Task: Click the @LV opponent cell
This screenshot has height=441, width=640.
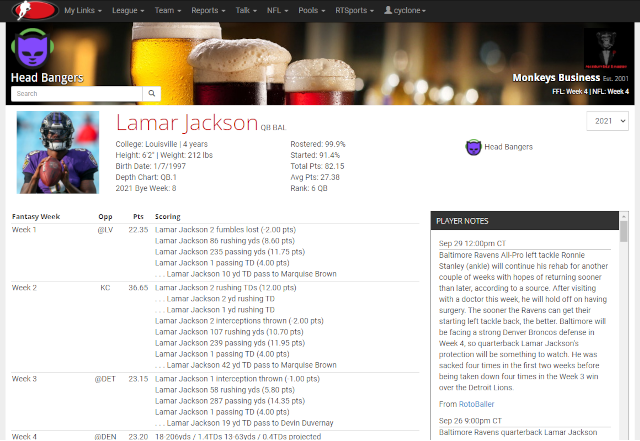Action: coord(105,230)
